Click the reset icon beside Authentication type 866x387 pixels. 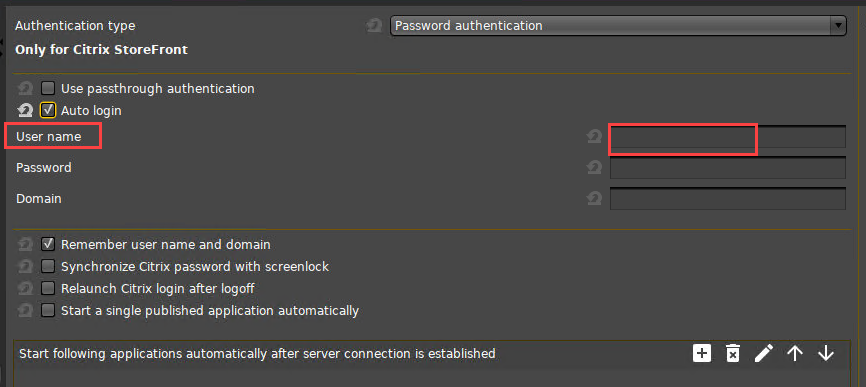pos(374,25)
